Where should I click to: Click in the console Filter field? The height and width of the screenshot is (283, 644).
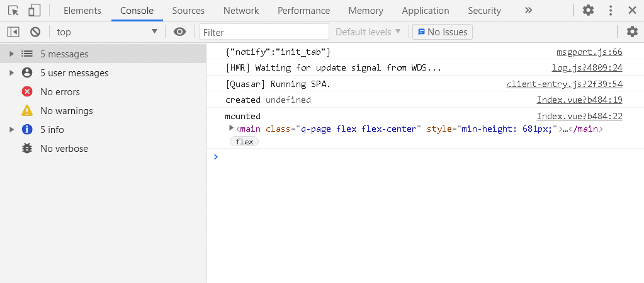click(x=264, y=32)
